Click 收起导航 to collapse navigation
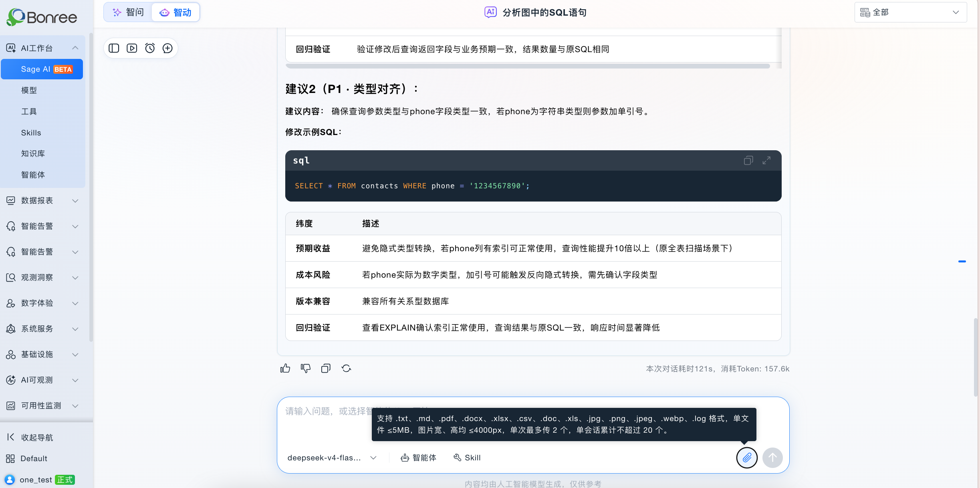 [30, 438]
